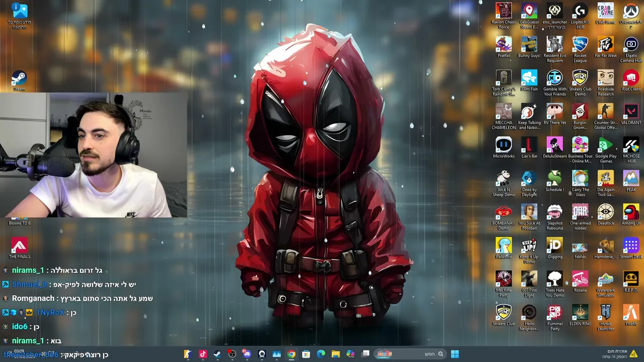Viewport: 644px width, 362px height.
Task: Select the Google Play Games desktop icon
Action: (x=605, y=150)
